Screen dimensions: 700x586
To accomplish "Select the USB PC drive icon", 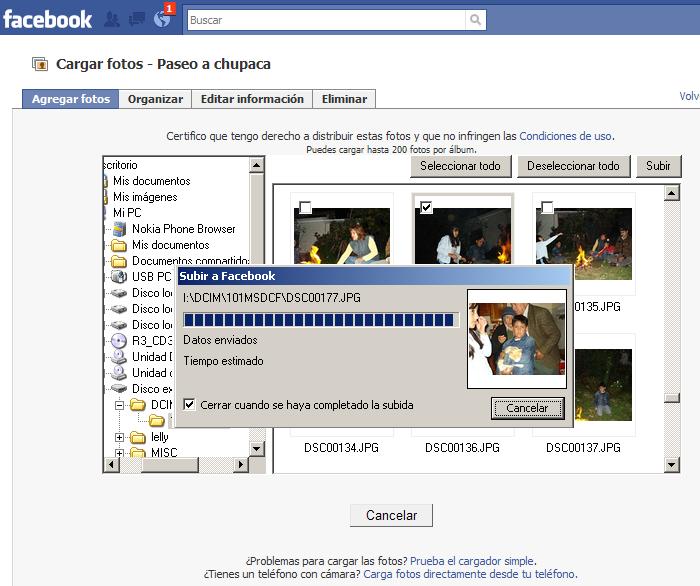I will click(118, 277).
